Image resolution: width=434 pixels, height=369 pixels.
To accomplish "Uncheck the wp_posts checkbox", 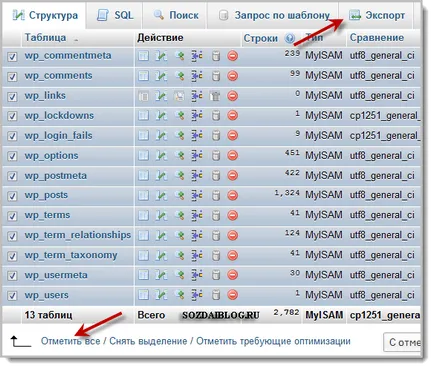I will point(12,196).
